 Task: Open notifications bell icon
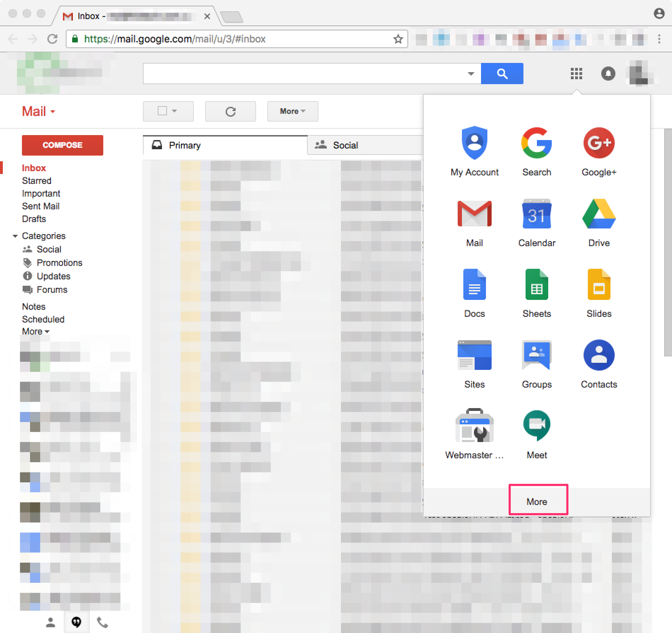pos(608,74)
